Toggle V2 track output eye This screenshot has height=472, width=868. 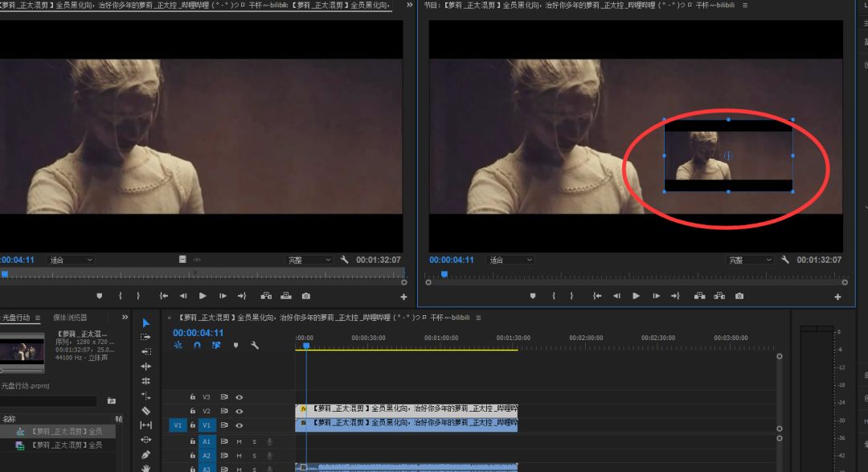point(240,411)
